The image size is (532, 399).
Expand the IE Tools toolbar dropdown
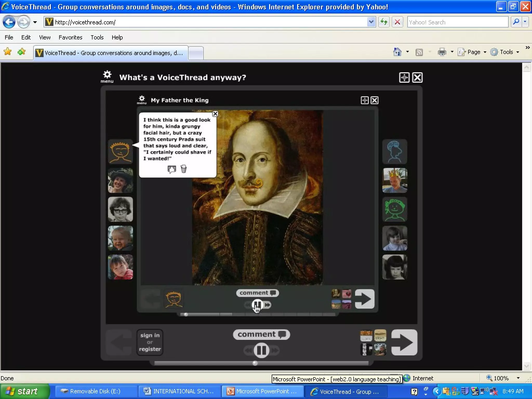tap(506, 52)
